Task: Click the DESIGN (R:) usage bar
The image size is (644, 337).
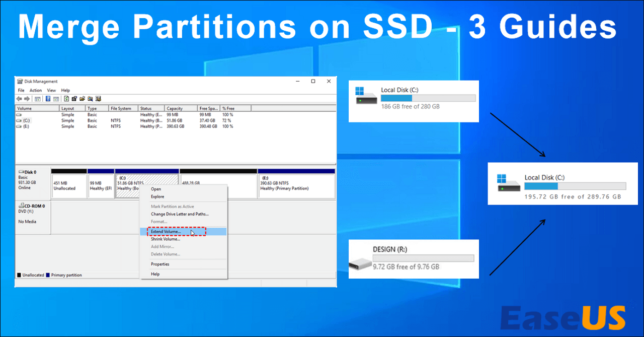Action: tap(423, 258)
